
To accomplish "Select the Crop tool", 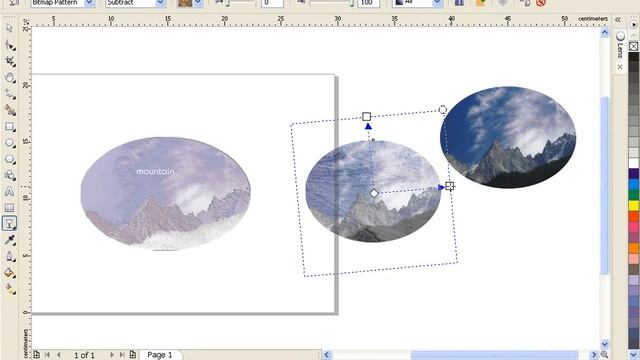I will (9, 61).
